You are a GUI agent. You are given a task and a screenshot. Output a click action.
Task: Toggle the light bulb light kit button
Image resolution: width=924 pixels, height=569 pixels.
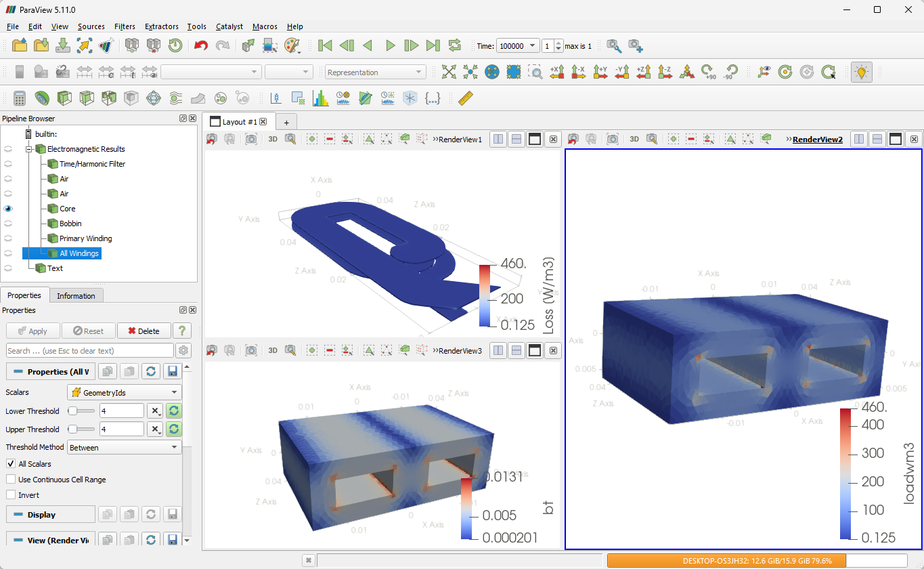click(862, 72)
